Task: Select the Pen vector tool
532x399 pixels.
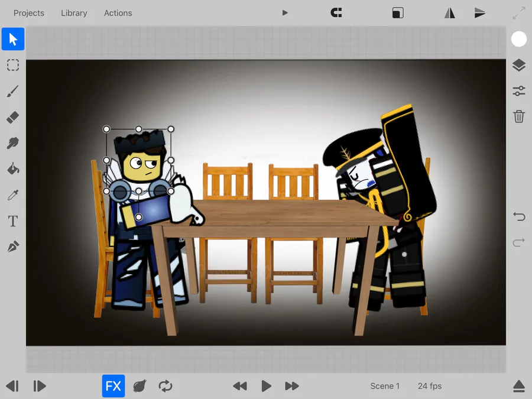Action: pyautogui.click(x=13, y=246)
